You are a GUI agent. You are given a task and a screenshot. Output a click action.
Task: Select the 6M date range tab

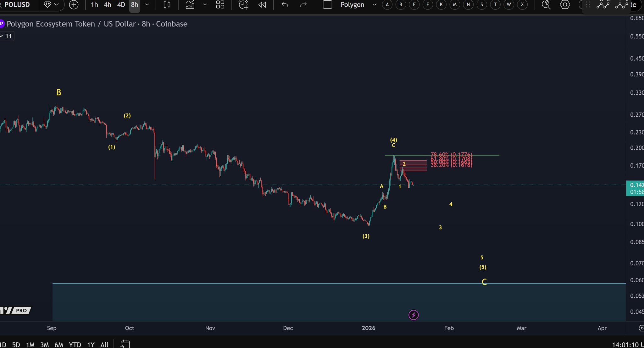click(58, 345)
